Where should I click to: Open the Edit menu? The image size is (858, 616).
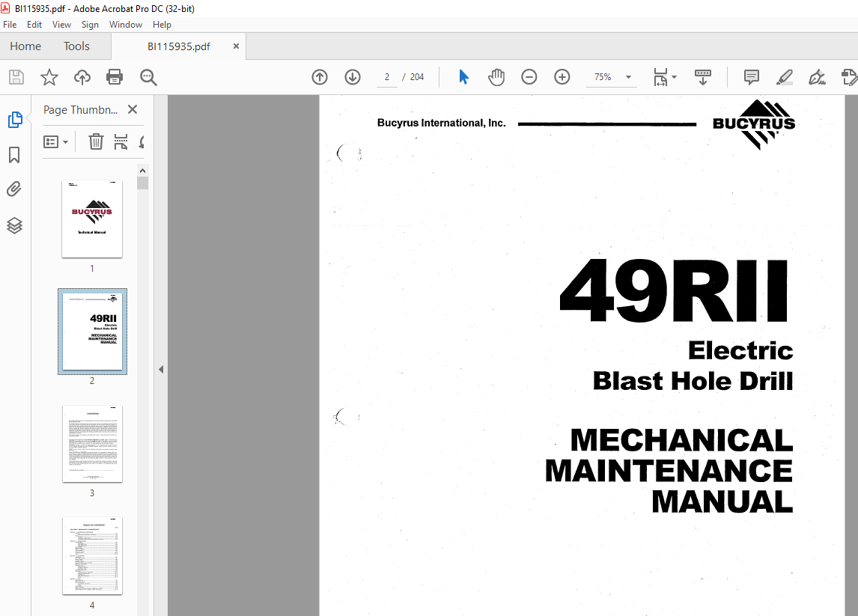[34, 25]
